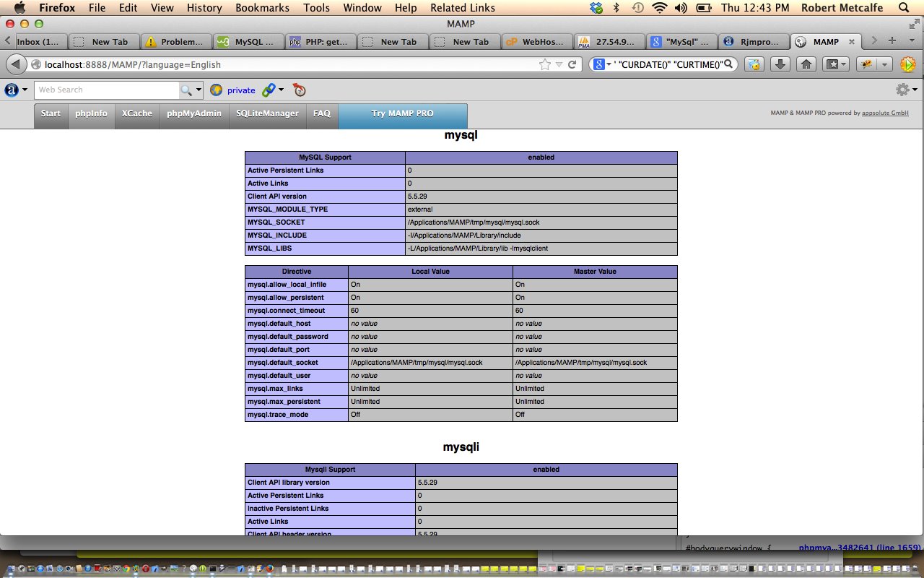Viewport: 924px width, 578px height.
Task: Open the downloads arrow button
Action: 780,64
